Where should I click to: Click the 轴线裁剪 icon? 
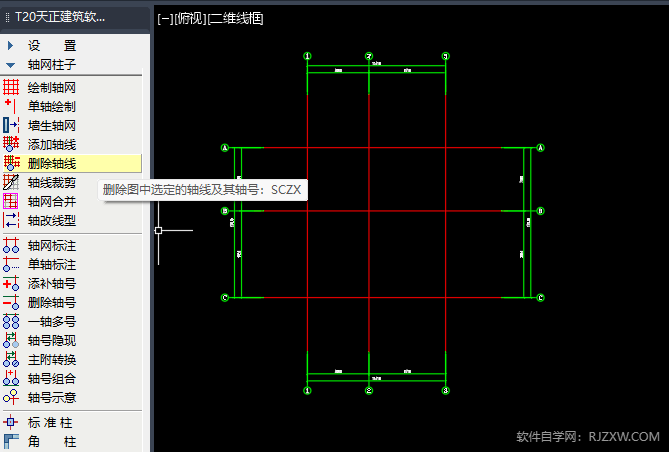pyautogui.click(x=11, y=182)
